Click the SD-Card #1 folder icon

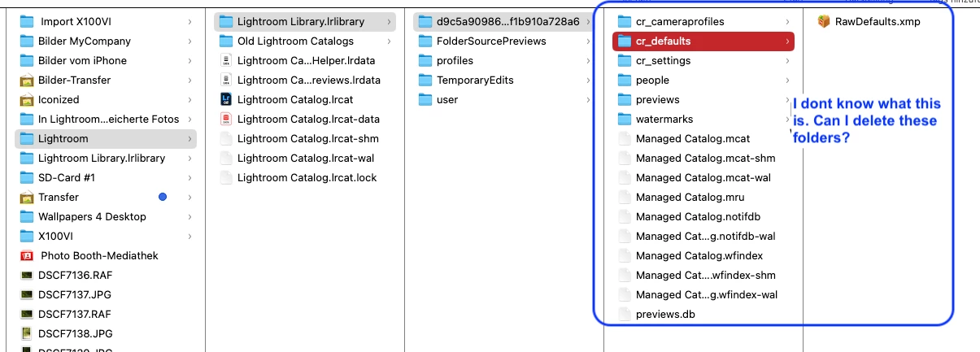tap(27, 177)
